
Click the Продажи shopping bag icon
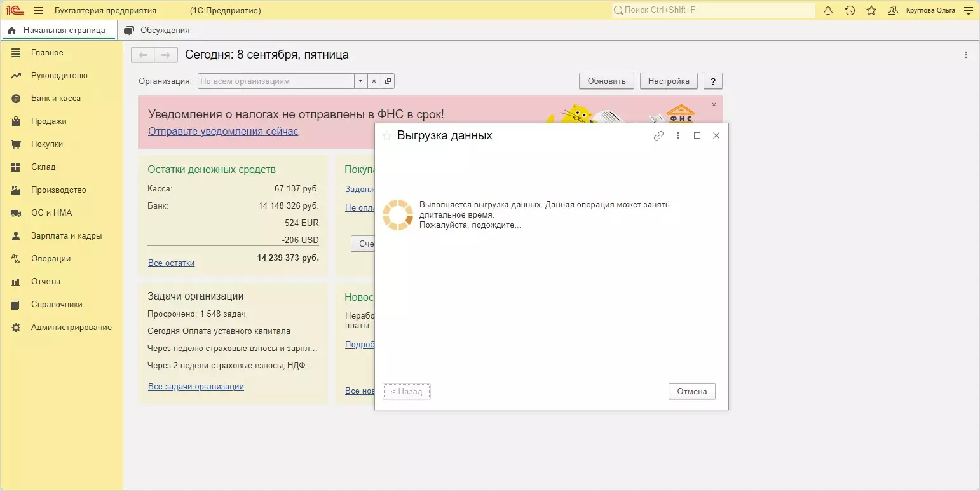[17, 121]
